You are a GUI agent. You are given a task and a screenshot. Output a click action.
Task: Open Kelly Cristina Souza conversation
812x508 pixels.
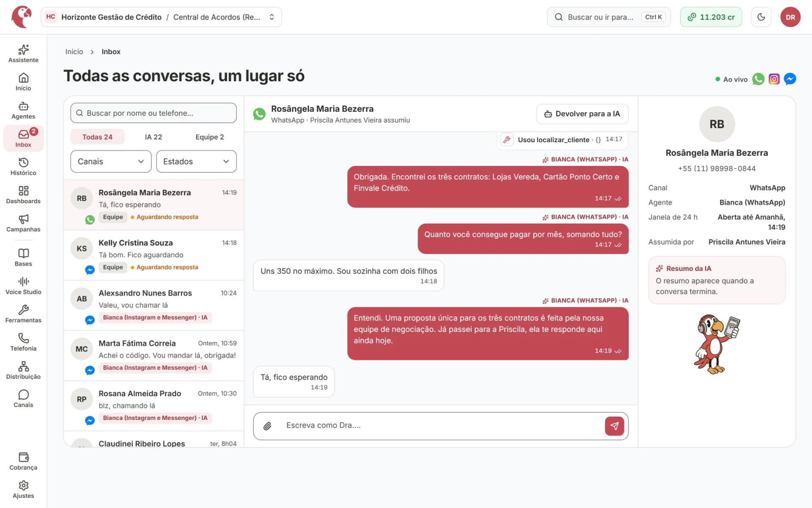pos(154,255)
